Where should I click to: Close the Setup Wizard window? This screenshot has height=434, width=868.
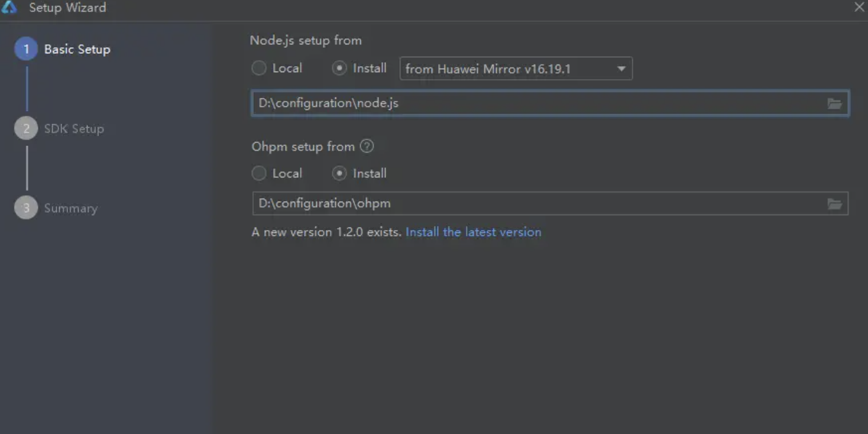pos(859,7)
